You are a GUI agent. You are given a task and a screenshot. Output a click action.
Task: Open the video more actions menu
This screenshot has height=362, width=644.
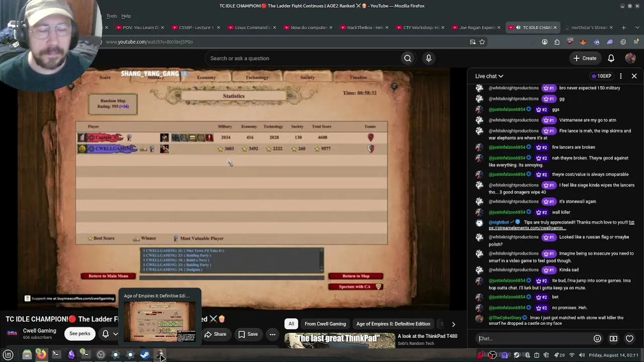[x=272, y=334]
